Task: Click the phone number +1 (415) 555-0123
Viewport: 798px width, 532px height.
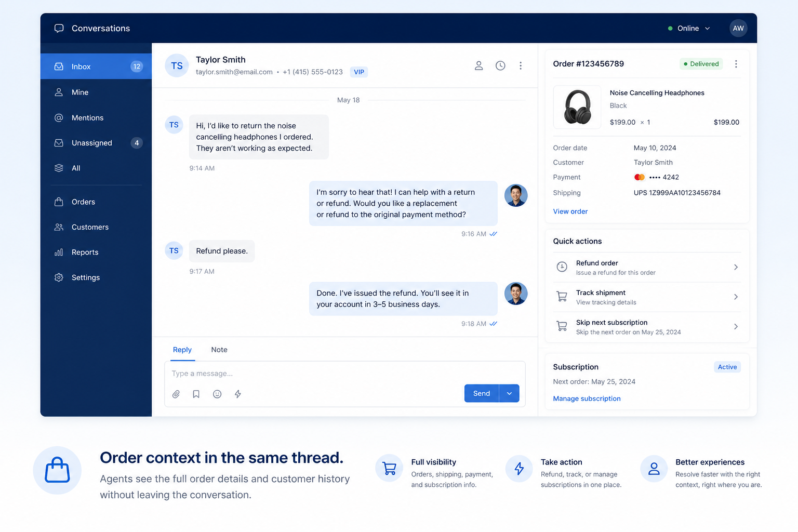Action: [x=313, y=72]
